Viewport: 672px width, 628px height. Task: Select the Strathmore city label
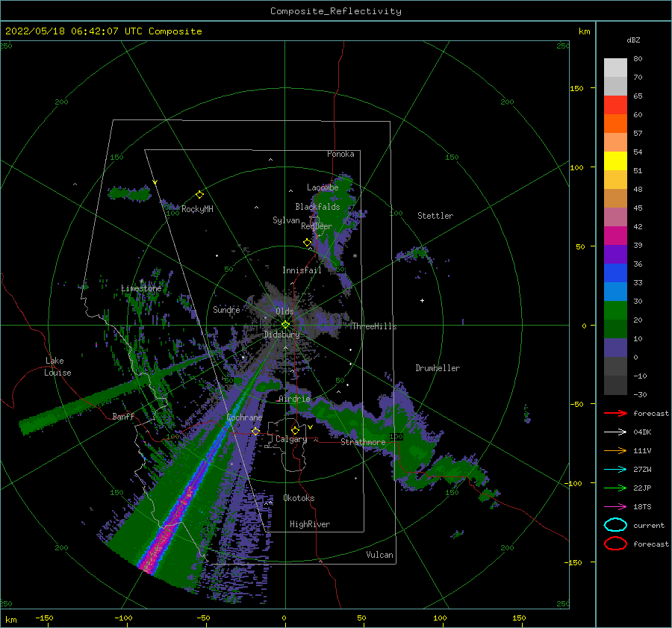363,442
